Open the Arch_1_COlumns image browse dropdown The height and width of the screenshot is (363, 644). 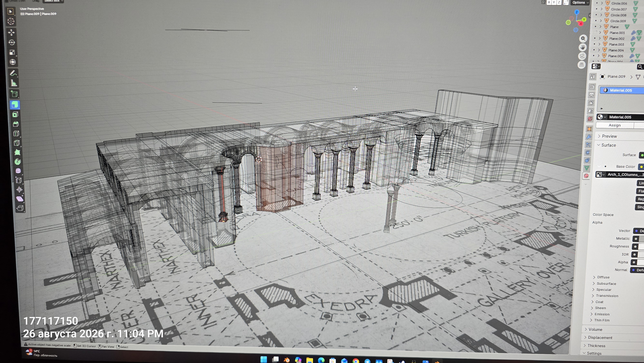click(x=600, y=175)
